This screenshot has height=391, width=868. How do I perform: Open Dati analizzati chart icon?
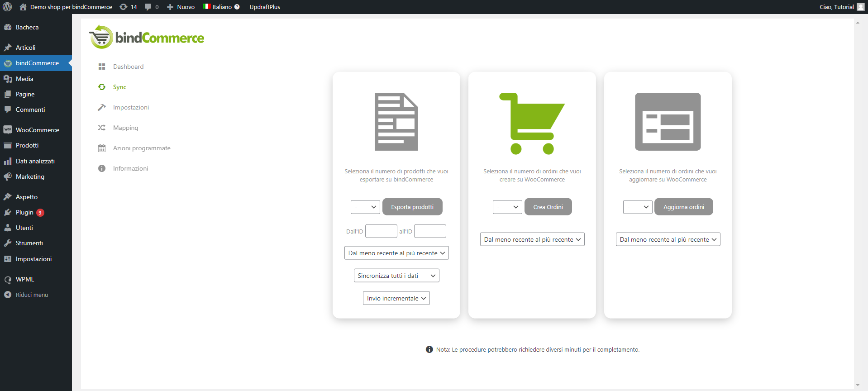click(8, 161)
